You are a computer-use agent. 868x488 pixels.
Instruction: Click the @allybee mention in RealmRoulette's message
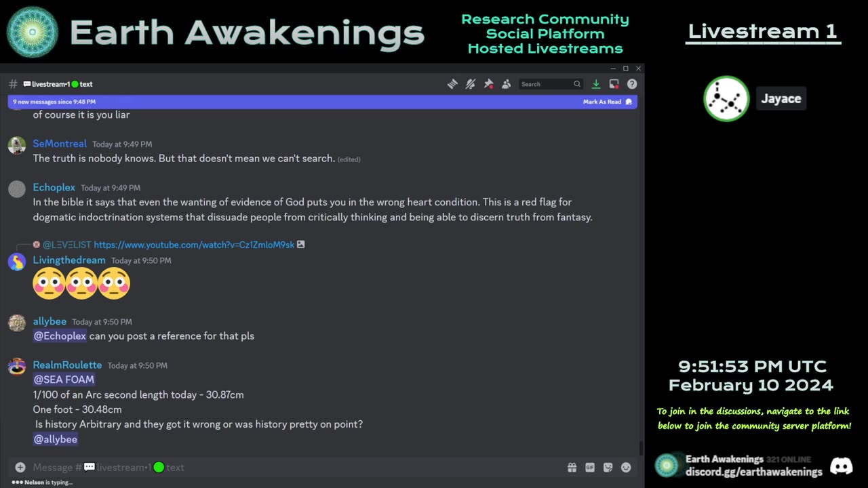tap(55, 439)
